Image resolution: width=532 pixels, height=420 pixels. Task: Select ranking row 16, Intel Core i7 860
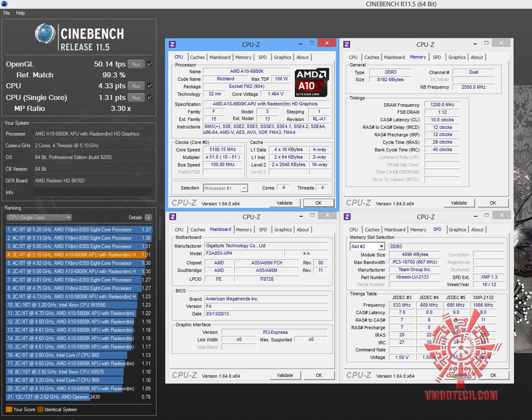pyautogui.click(x=79, y=355)
